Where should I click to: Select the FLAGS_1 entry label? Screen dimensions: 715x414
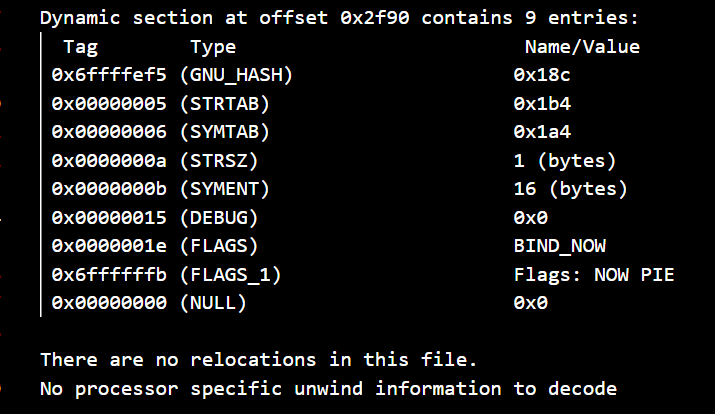click(x=230, y=275)
